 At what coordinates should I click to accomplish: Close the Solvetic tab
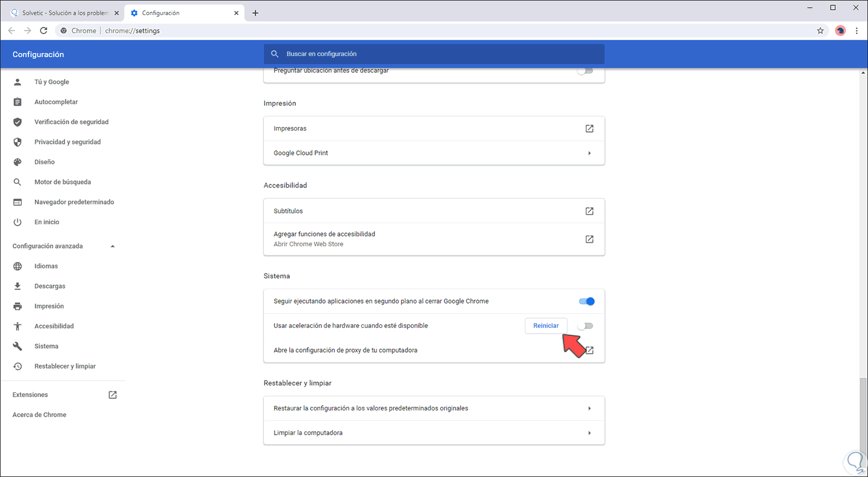click(x=116, y=13)
